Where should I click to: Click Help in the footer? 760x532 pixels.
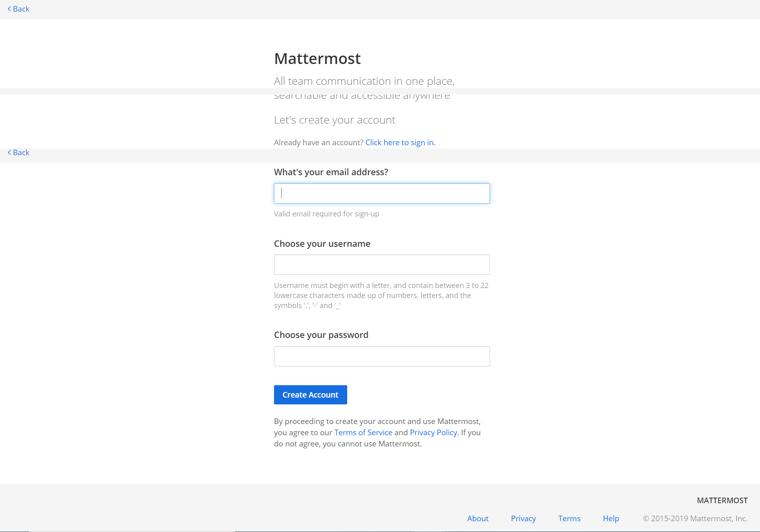tap(611, 518)
